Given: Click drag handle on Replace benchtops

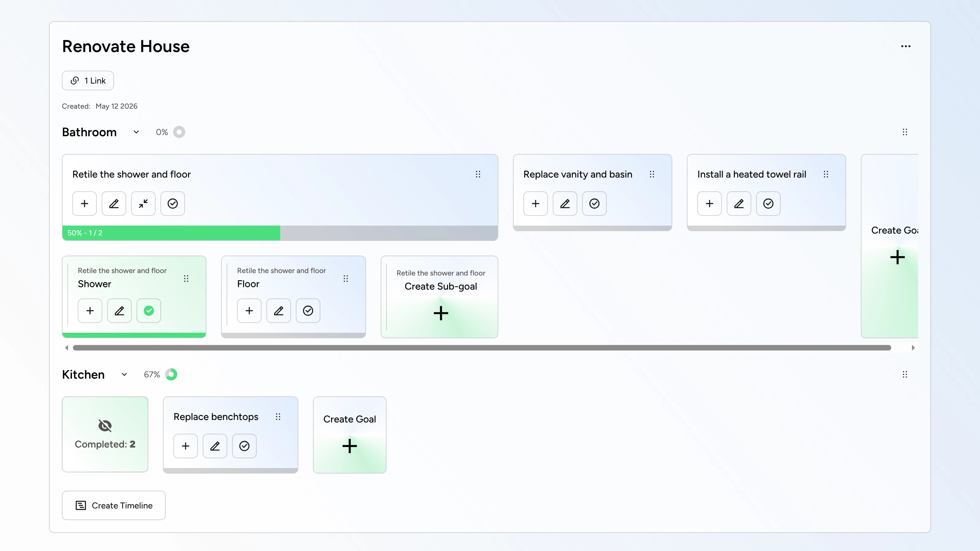Looking at the screenshot, I should point(278,417).
